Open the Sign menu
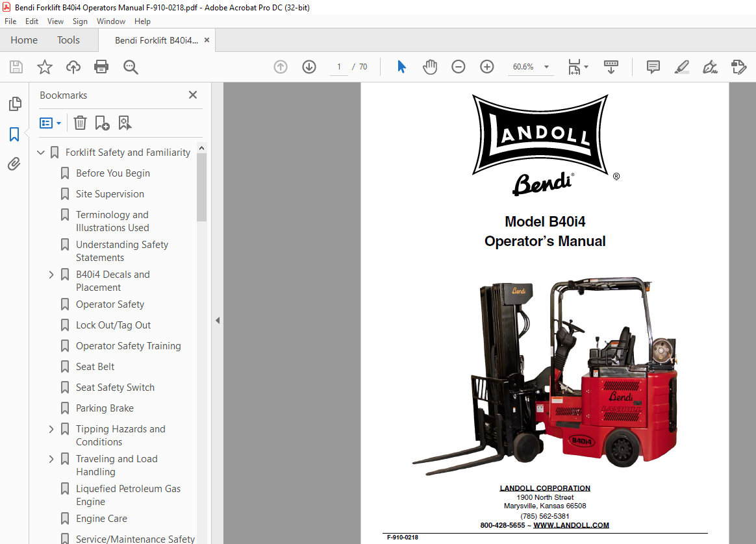The width and height of the screenshot is (756, 544). pos(80,21)
